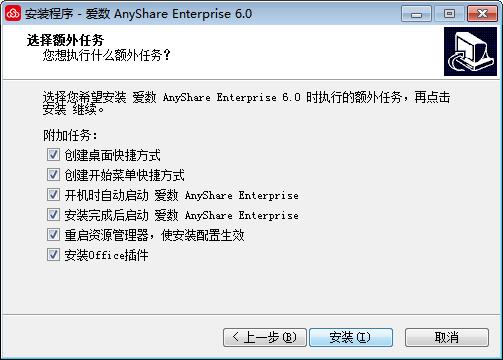Image resolution: width=503 pixels, height=360 pixels.
Task: Click the separator line above bottom buttons
Action: click(x=251, y=314)
